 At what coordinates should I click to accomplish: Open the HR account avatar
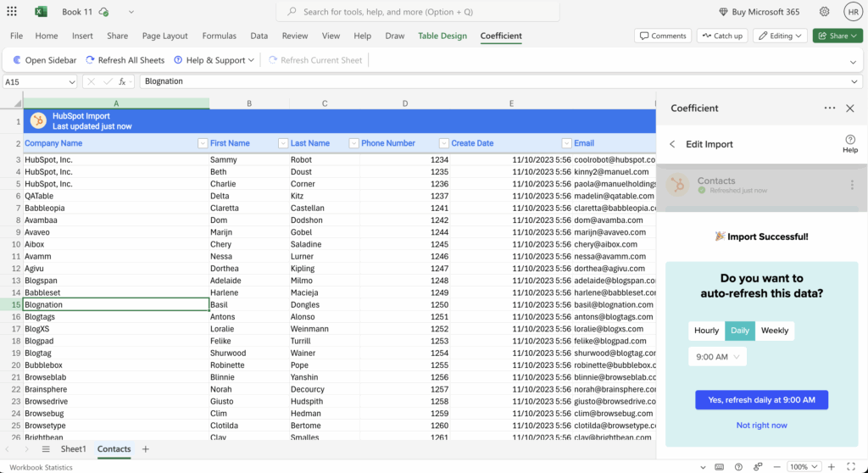(x=853, y=12)
